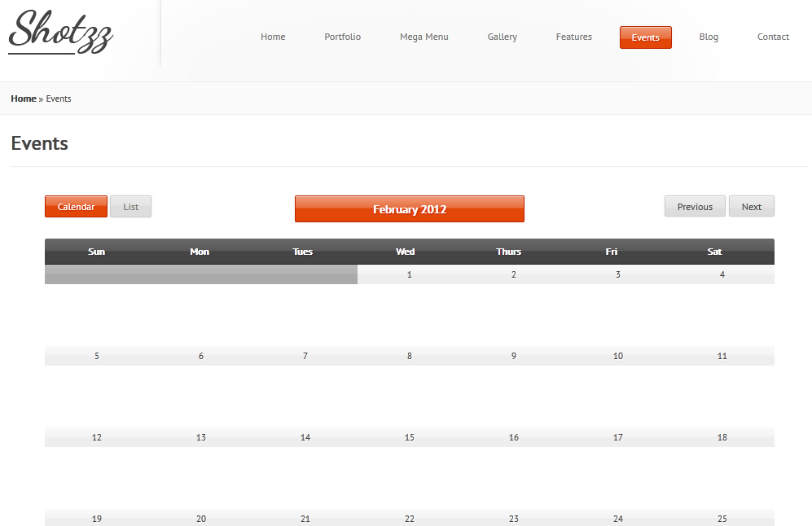
Task: Select day 19 on the calendar
Action: tap(97, 518)
